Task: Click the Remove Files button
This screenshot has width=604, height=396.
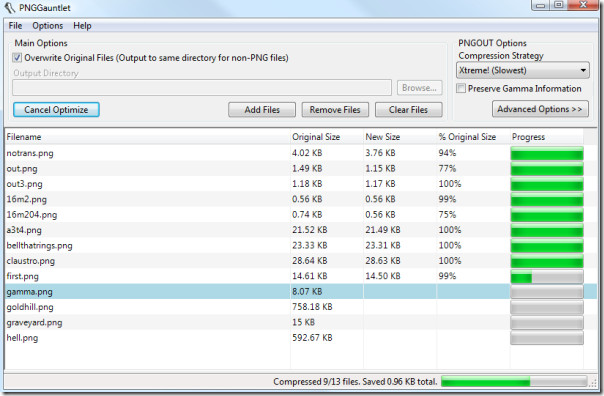Action: tap(335, 110)
